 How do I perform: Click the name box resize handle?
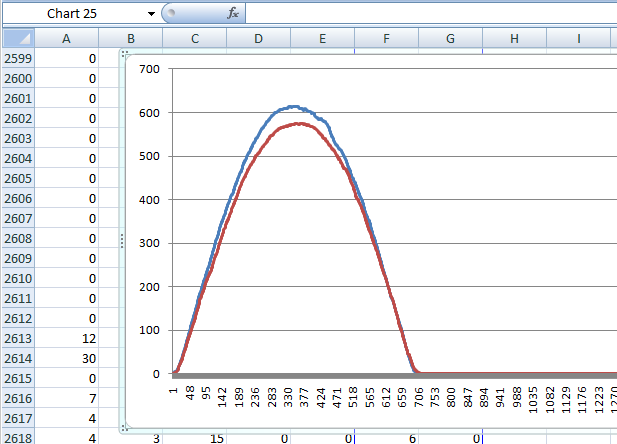(168, 13)
